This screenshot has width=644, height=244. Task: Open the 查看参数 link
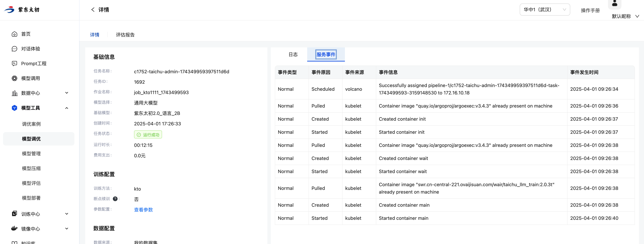tap(143, 210)
